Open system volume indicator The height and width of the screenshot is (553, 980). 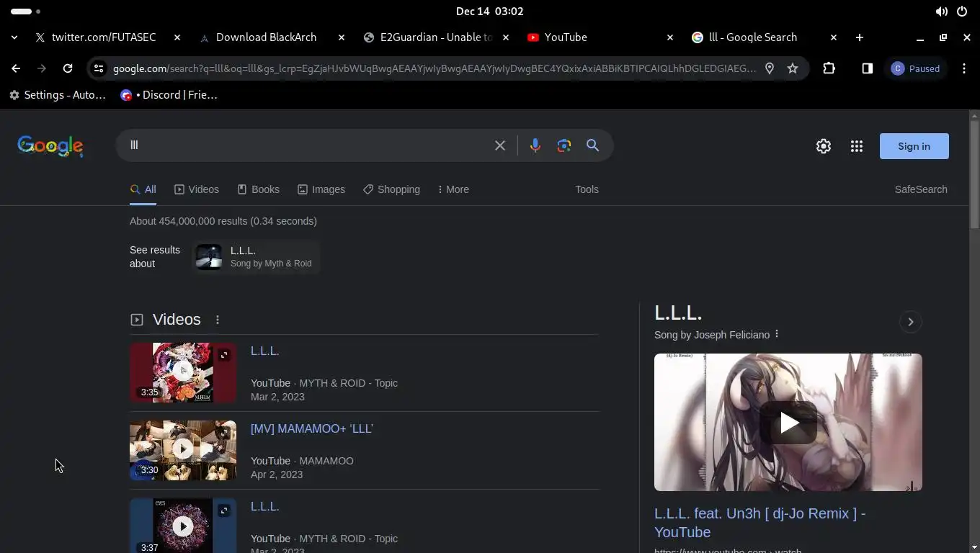pyautogui.click(x=941, y=12)
